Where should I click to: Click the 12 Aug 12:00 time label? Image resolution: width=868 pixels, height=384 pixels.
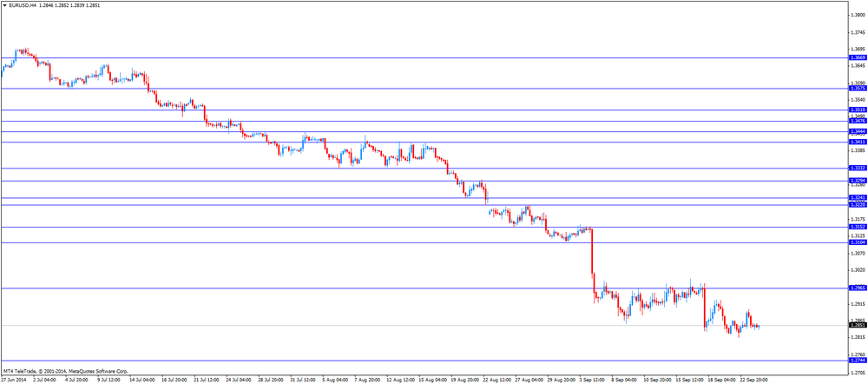pos(399,381)
